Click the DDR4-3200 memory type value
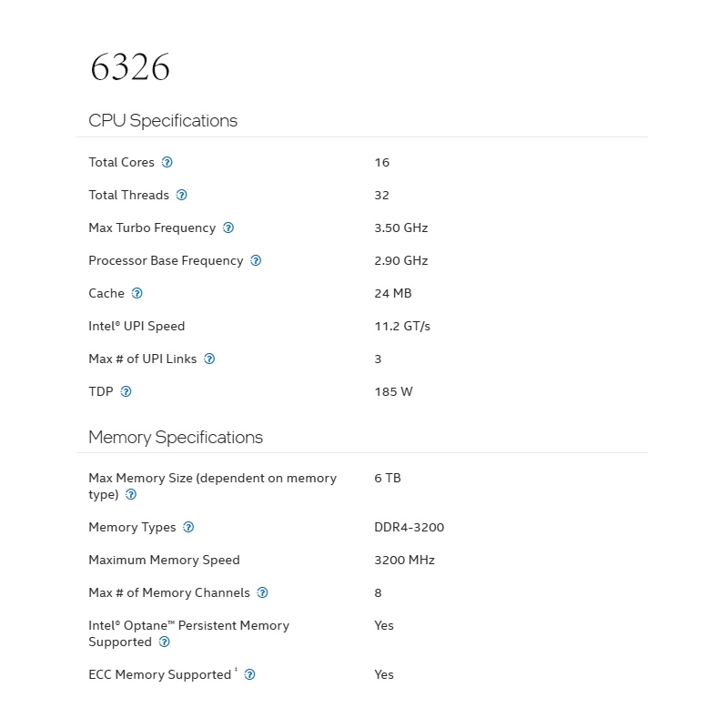728x728 pixels. click(x=409, y=527)
